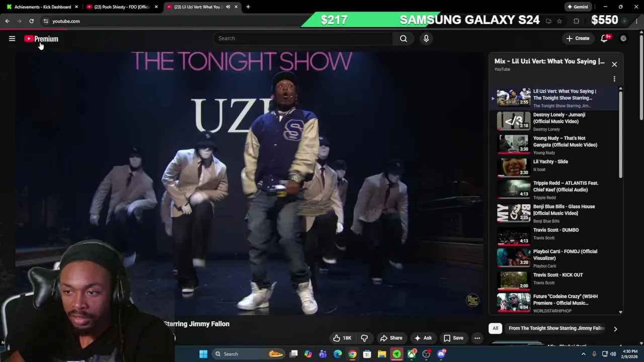Screen dimensions: 644x362
Task: Select the All filter chip
Action: pyautogui.click(x=495, y=328)
